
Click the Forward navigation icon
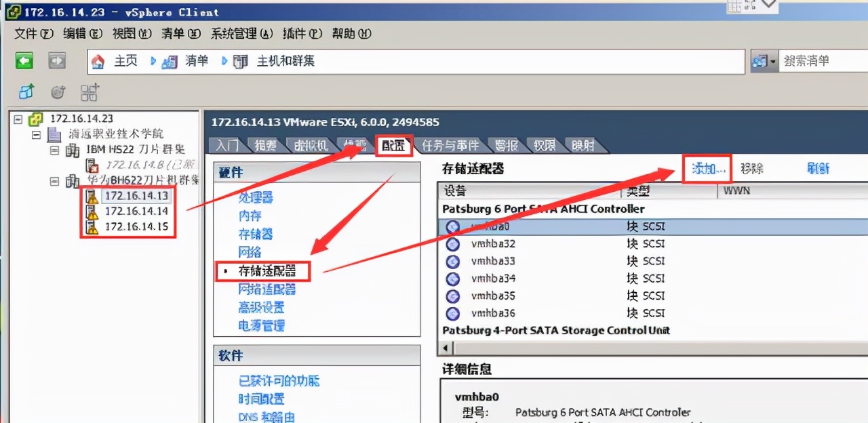coord(57,60)
